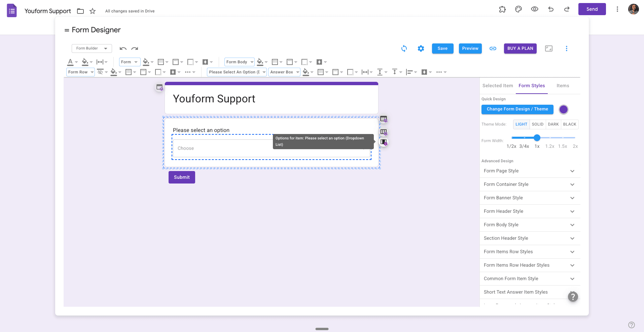Select the BLACK theme mode

pos(569,124)
